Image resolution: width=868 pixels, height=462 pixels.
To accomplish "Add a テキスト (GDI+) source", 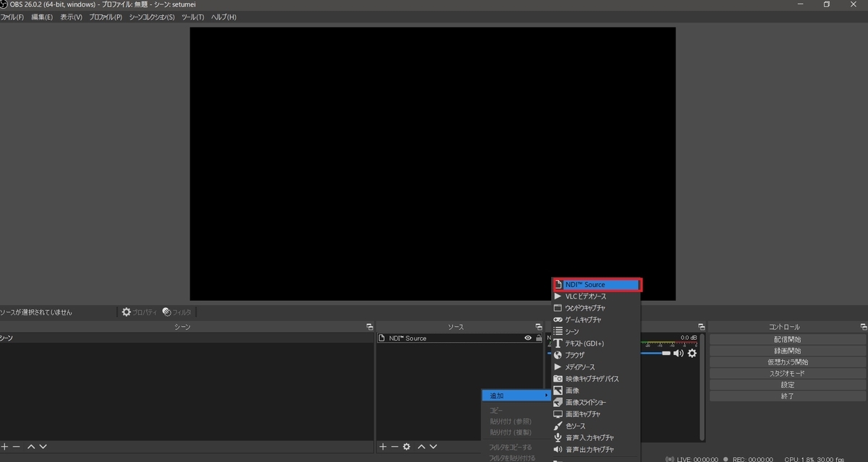I will [595, 343].
